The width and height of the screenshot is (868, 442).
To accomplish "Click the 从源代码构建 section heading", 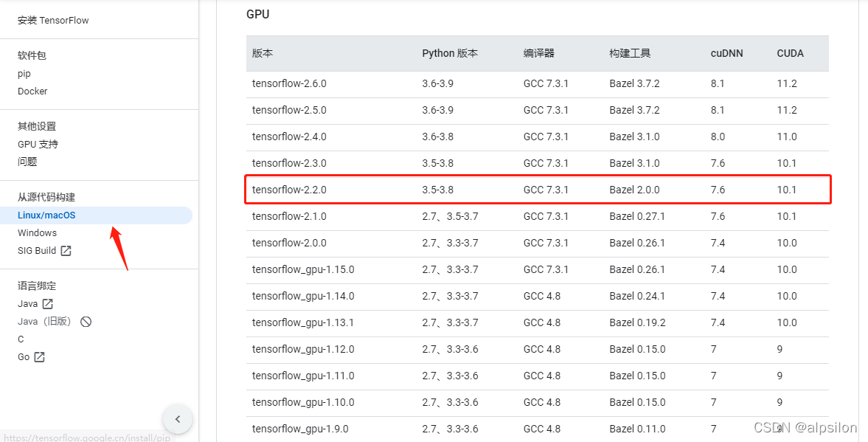I will (x=46, y=197).
